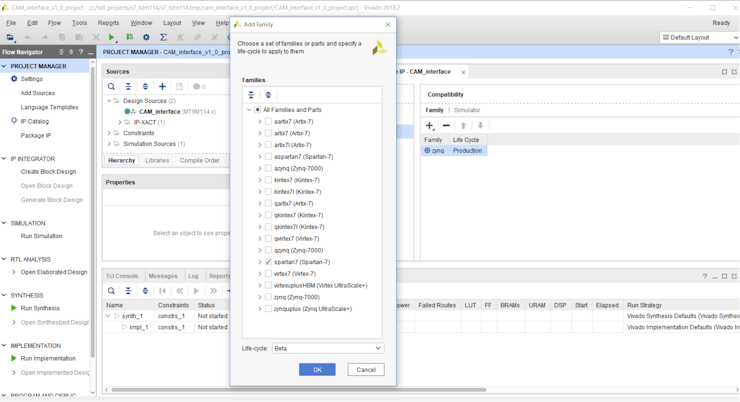This screenshot has height=402, width=740.
Task: Switch to Simulator tab in Compatibility
Action: [467, 110]
